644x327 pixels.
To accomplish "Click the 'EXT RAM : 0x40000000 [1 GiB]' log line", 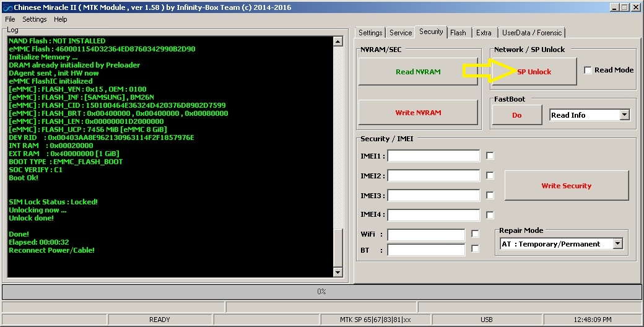I will pos(64,154).
